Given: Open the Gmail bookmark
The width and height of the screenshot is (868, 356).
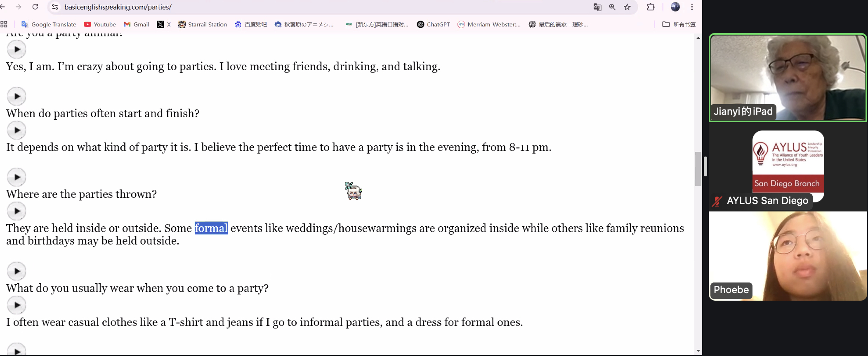Looking at the screenshot, I should click(137, 24).
